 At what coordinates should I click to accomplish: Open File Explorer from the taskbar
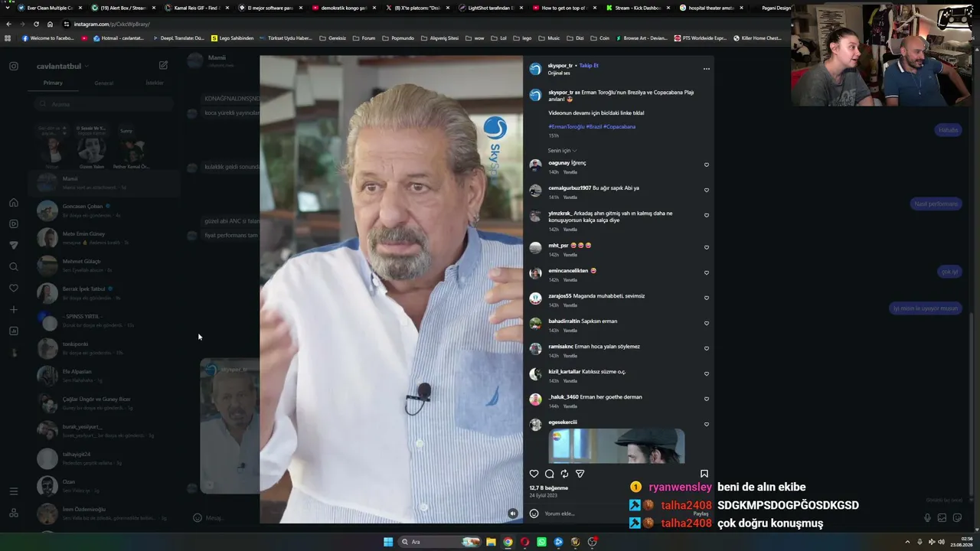pos(491,542)
